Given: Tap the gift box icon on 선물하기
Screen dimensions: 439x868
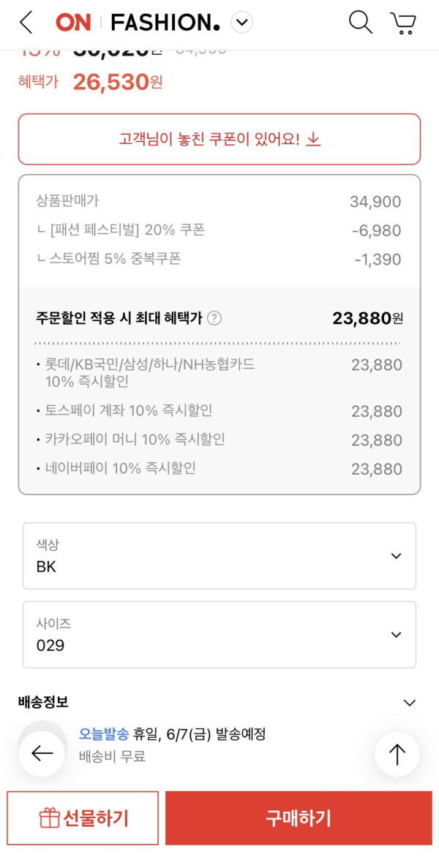Looking at the screenshot, I should (49, 818).
